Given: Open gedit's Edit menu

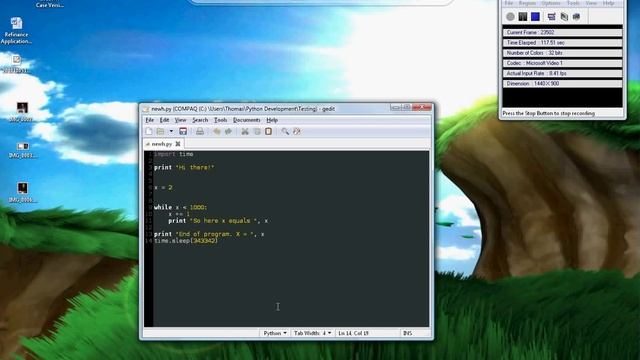Looking at the screenshot, I should (164, 120).
